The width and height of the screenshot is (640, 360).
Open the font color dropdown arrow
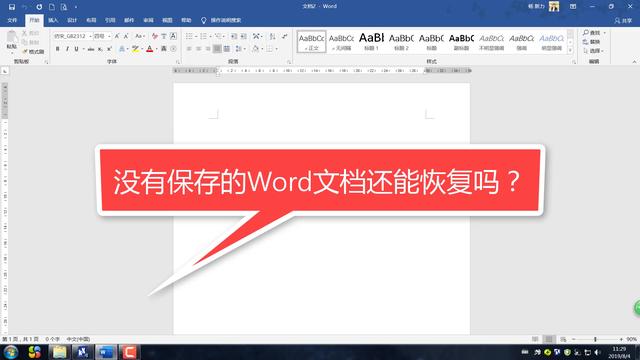click(157, 49)
